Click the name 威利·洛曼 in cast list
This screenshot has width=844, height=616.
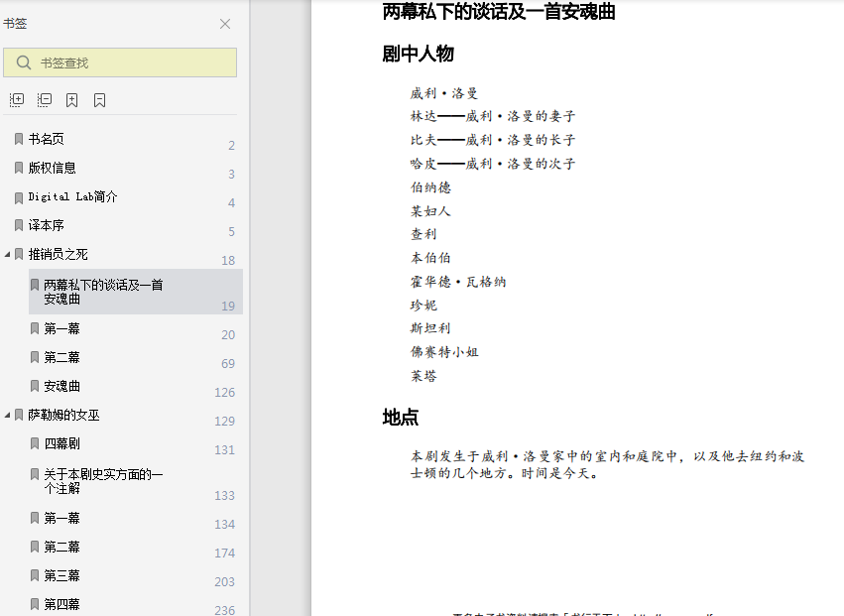444,93
